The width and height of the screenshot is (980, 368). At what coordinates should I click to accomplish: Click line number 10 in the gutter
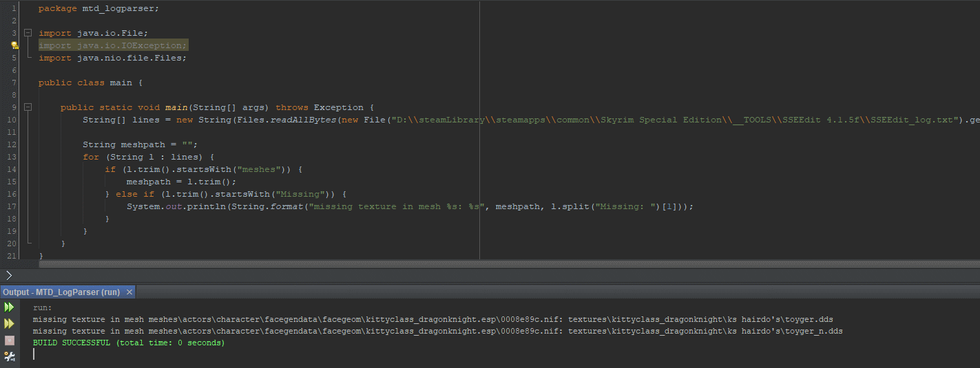tap(12, 120)
